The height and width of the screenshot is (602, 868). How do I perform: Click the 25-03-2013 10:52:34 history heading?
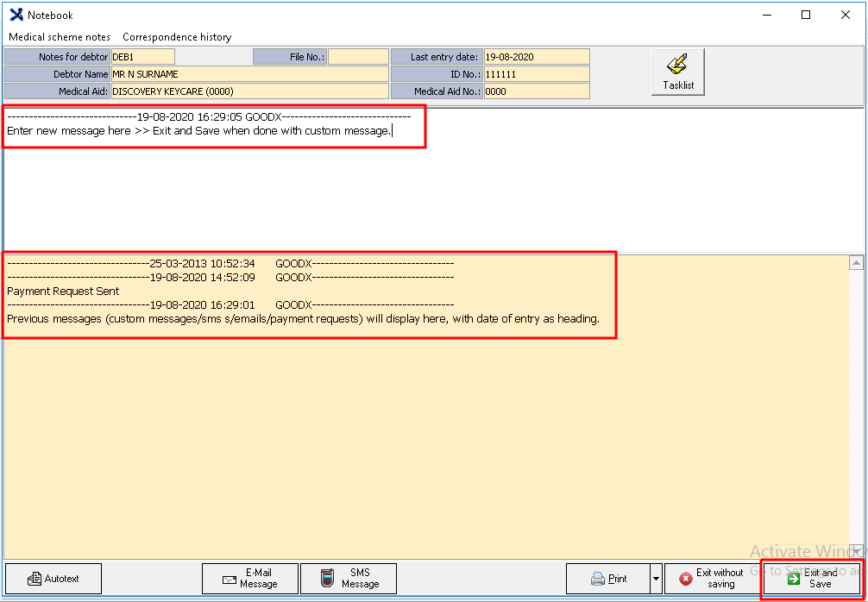click(231, 263)
